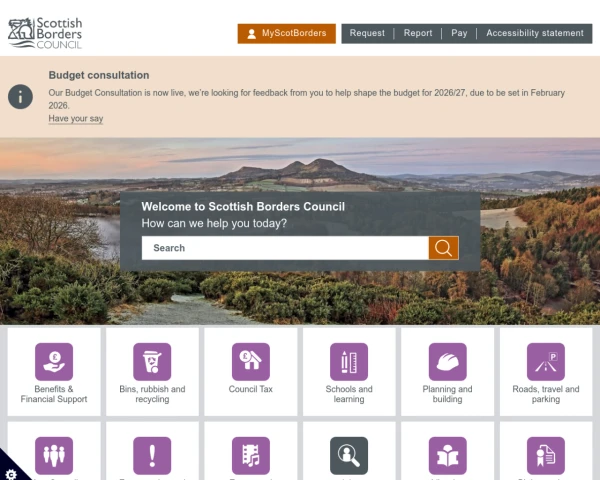This screenshot has height=480, width=600.
Task: Open the Schools and learning pencil-ruler icon
Action: [x=349, y=361]
